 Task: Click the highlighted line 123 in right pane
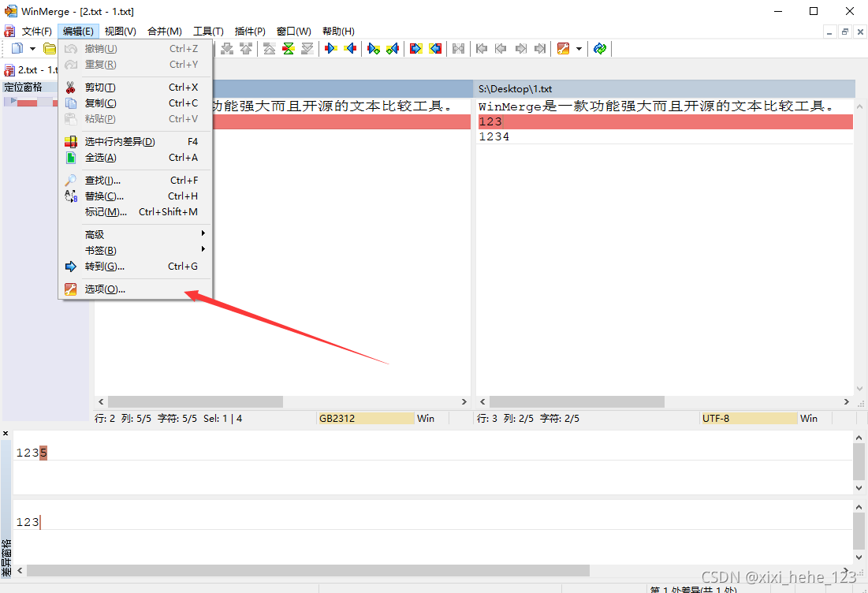(665, 121)
